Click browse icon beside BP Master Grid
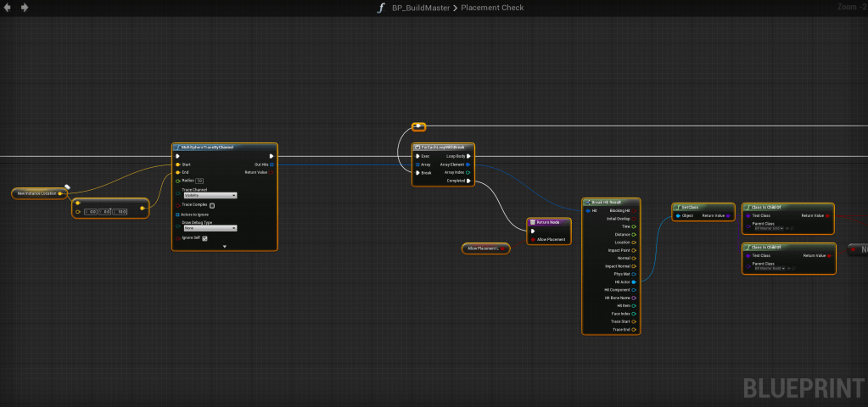Viewport: 868px width, 407px height. 791,228
